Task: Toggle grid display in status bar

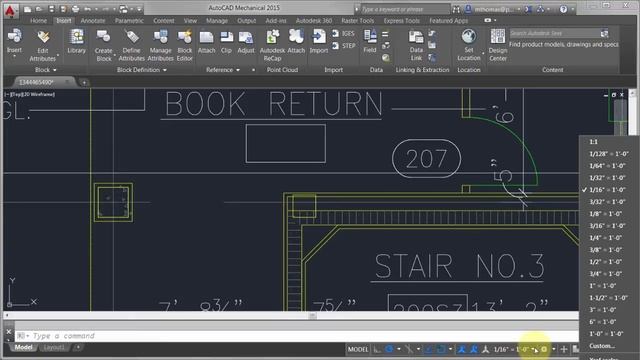Action: 377,349
